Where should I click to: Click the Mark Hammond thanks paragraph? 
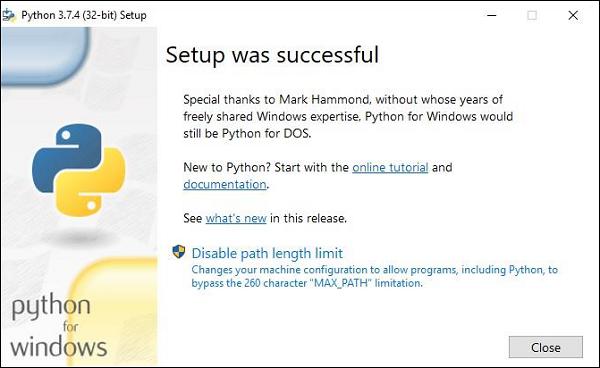point(348,116)
